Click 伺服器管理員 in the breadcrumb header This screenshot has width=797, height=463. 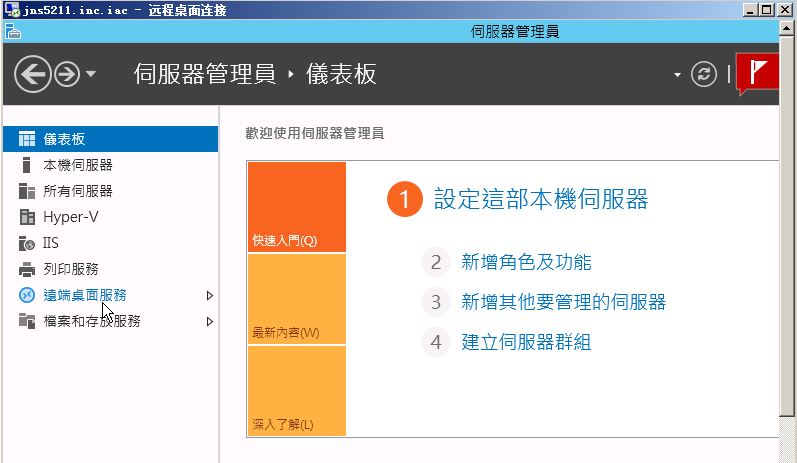click(x=205, y=74)
